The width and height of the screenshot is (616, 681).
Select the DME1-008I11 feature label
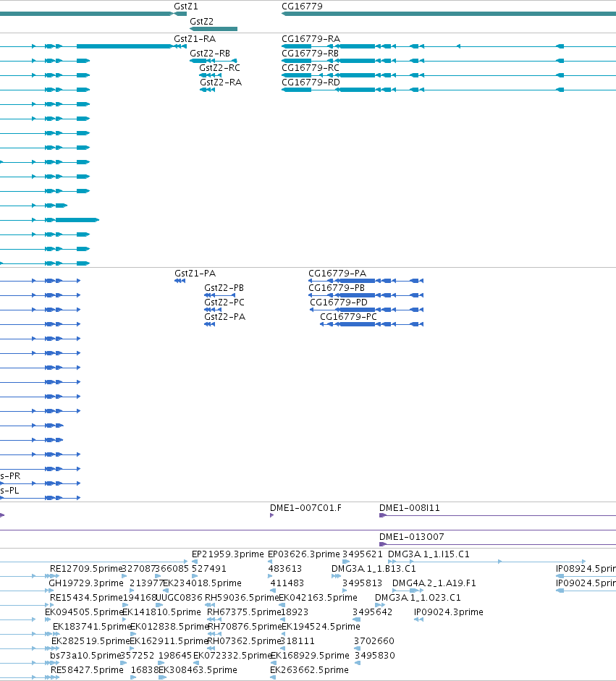409,508
